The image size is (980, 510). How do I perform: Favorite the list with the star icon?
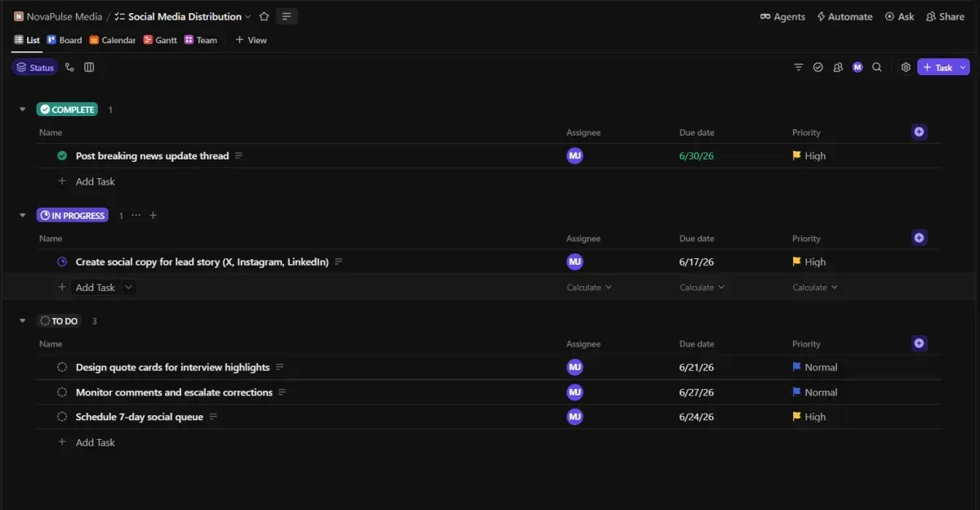[264, 16]
